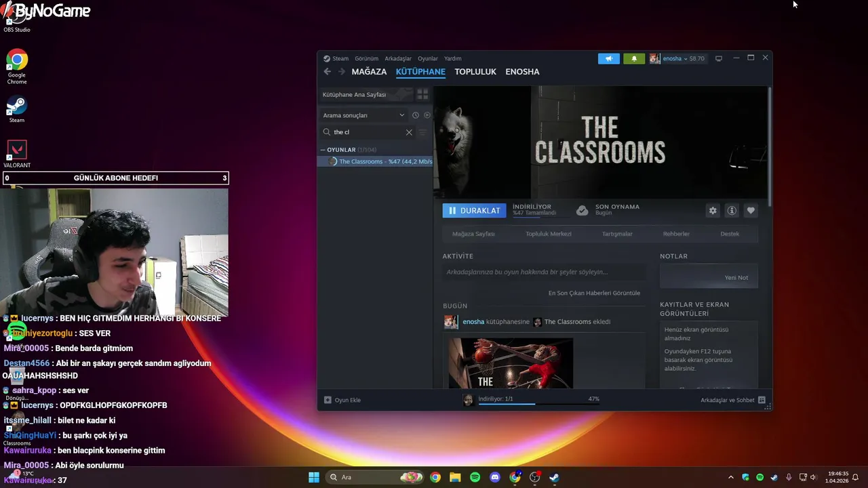Click the microphone tray icon
Image resolution: width=868 pixels, height=488 pixels.
point(788,477)
